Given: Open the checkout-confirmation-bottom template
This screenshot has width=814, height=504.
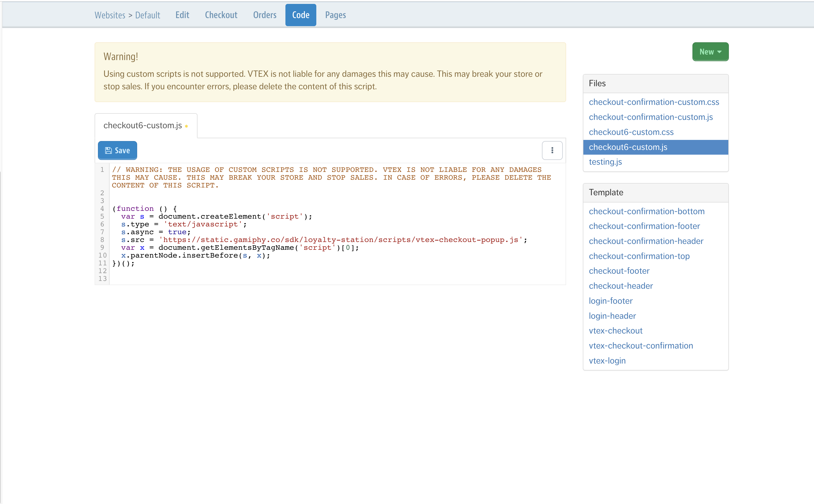Looking at the screenshot, I should pos(646,211).
